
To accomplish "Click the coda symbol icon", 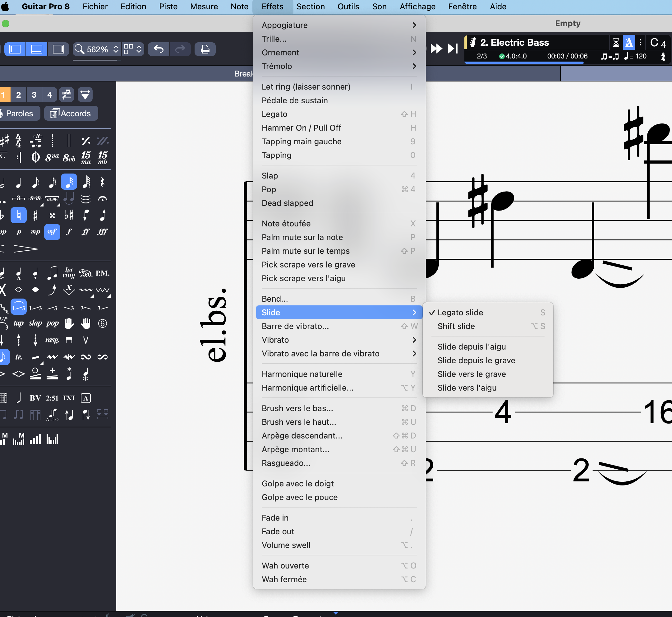I will point(35,157).
